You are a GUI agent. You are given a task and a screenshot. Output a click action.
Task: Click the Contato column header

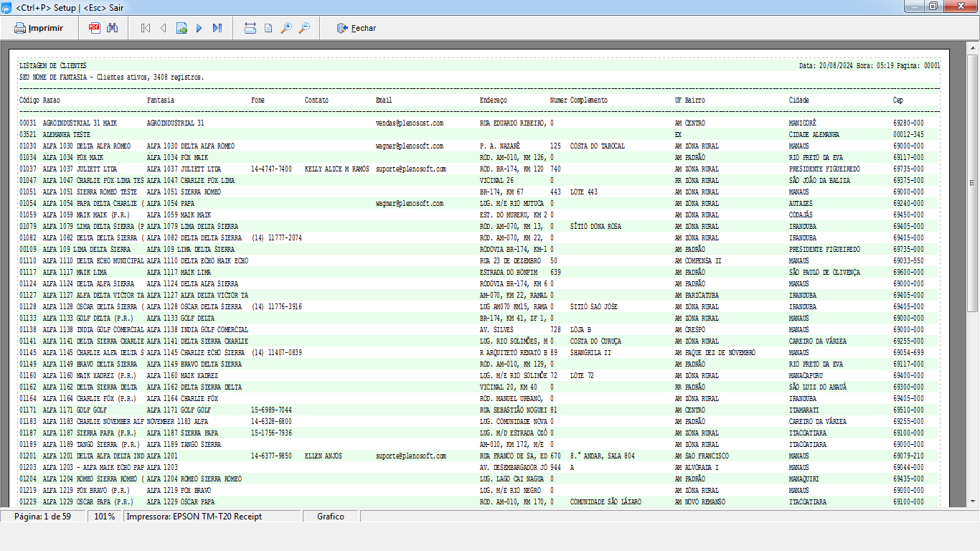pyautogui.click(x=316, y=100)
